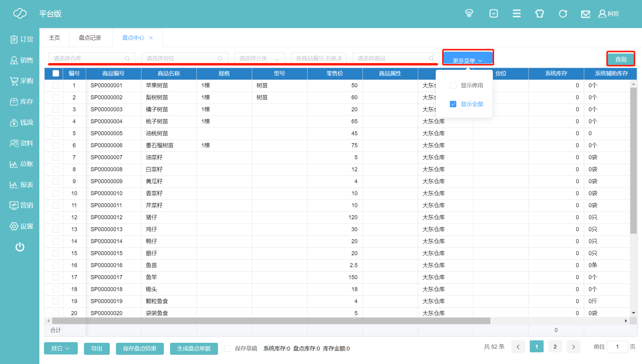This screenshot has height=364, width=642.
Task: Enable the 显示停用 checkbox
Action: pyautogui.click(x=453, y=85)
